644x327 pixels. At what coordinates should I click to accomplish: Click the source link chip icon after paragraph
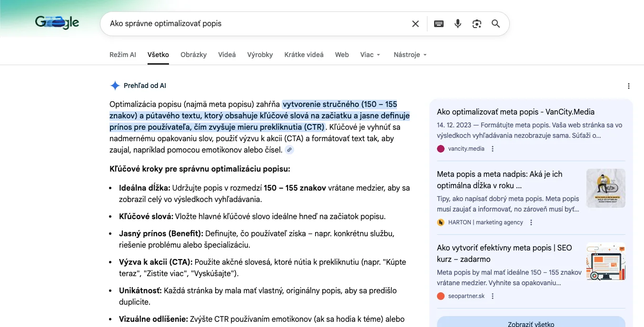point(289,150)
